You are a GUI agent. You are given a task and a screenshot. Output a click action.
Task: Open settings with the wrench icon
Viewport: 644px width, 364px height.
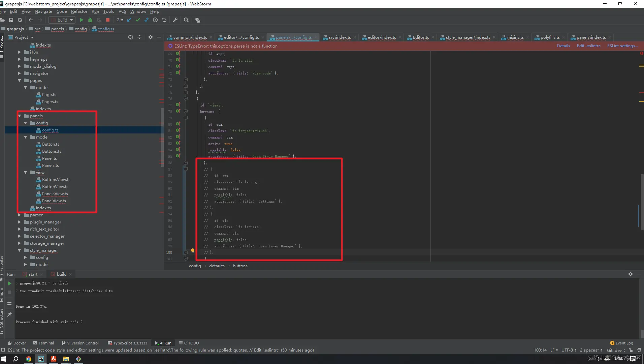coord(175,20)
